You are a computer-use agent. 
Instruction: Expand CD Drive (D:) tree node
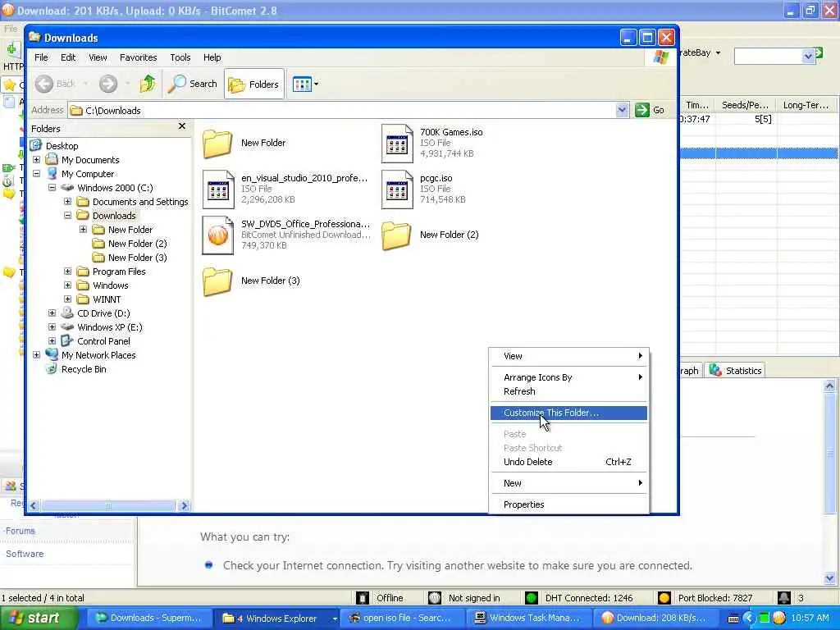52,313
